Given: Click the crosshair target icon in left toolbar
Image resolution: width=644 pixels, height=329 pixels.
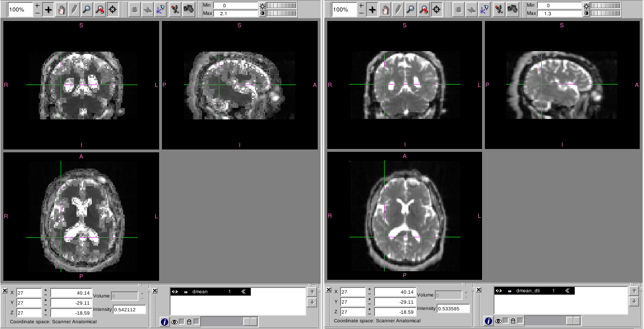Looking at the screenshot, I should [113, 10].
